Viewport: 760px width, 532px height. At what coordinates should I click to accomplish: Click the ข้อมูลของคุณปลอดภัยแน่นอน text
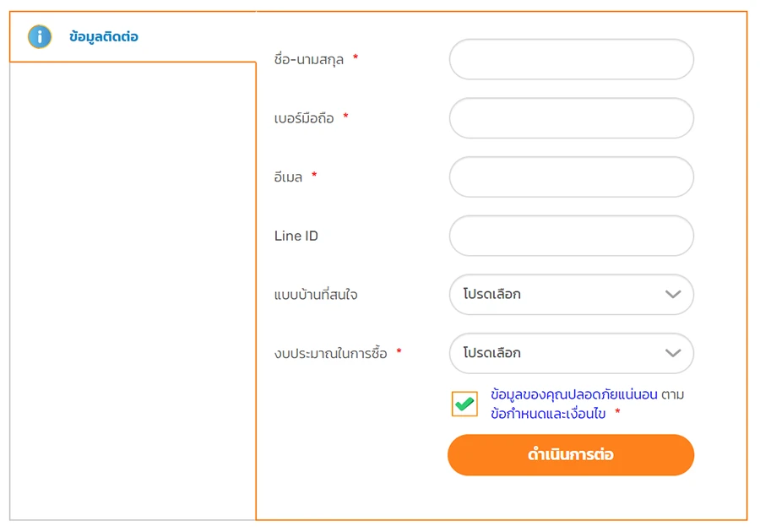click(573, 394)
